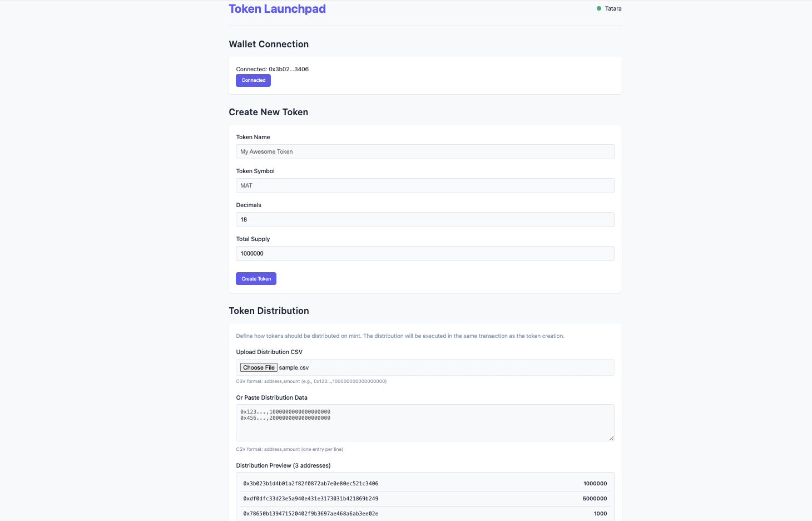812x521 pixels.
Task: Select the Token Symbol field showing MAT
Action: 425,185
